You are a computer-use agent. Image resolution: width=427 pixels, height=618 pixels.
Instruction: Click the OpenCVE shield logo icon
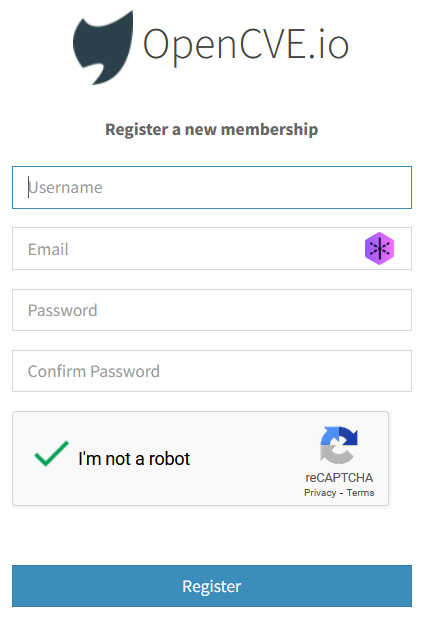click(103, 47)
